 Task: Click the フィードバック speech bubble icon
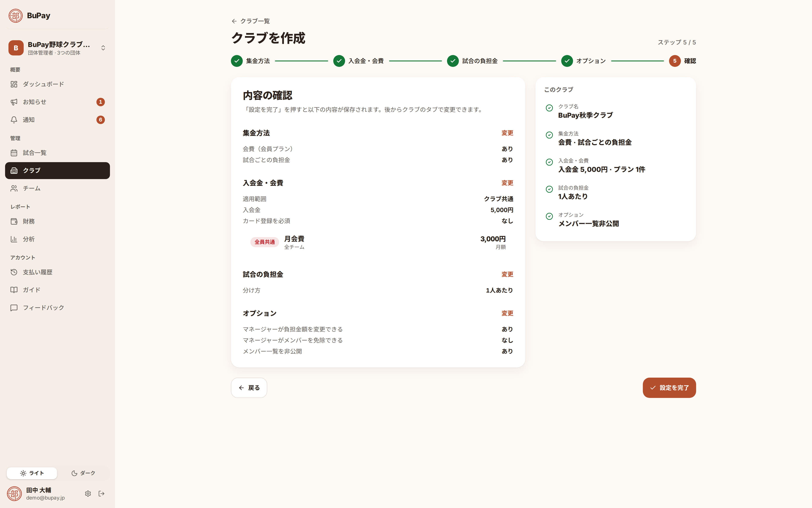tap(14, 308)
